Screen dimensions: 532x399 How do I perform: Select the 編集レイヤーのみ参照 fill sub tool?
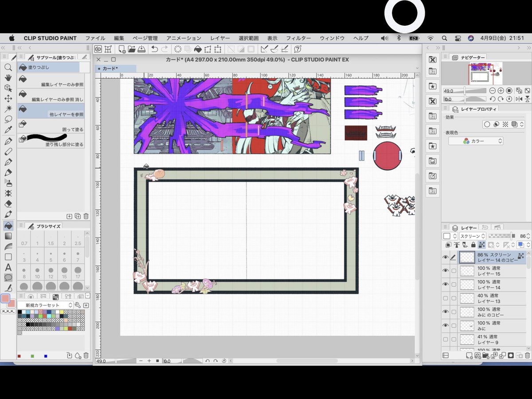[51, 81]
